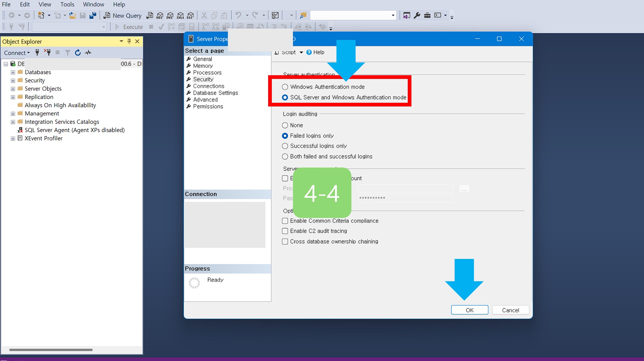The width and height of the screenshot is (644, 361).
Task: Select SQL Server and Windows Authentication mode
Action: [285, 97]
